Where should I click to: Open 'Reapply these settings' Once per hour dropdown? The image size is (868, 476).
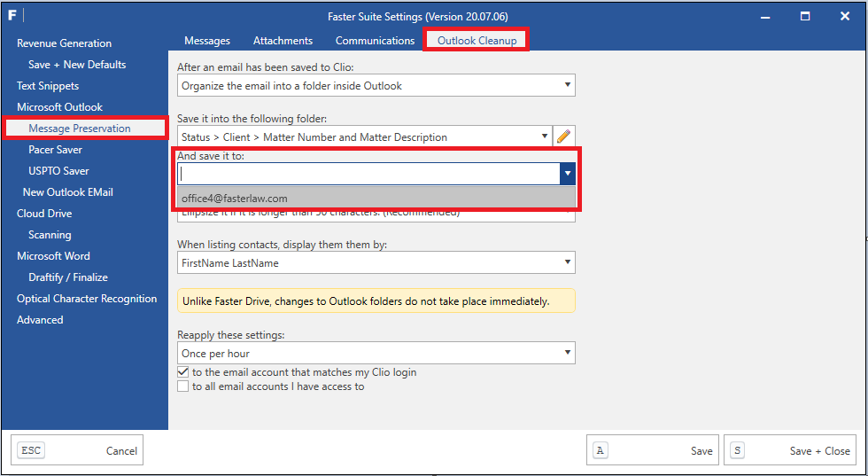[x=376, y=353]
